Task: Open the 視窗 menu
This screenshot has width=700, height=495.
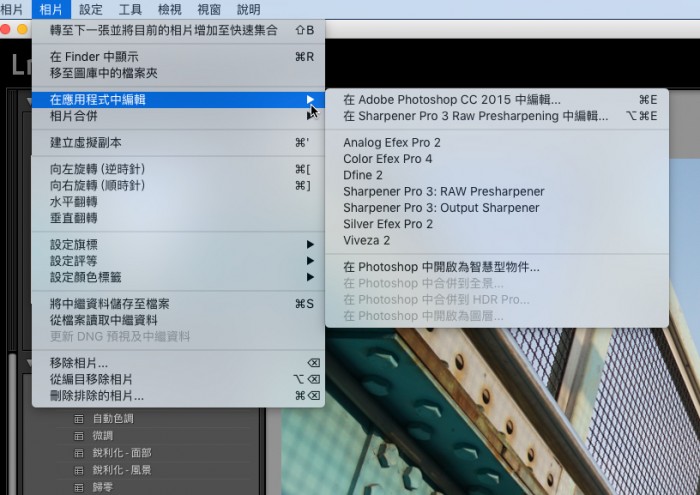Action: tap(209, 9)
